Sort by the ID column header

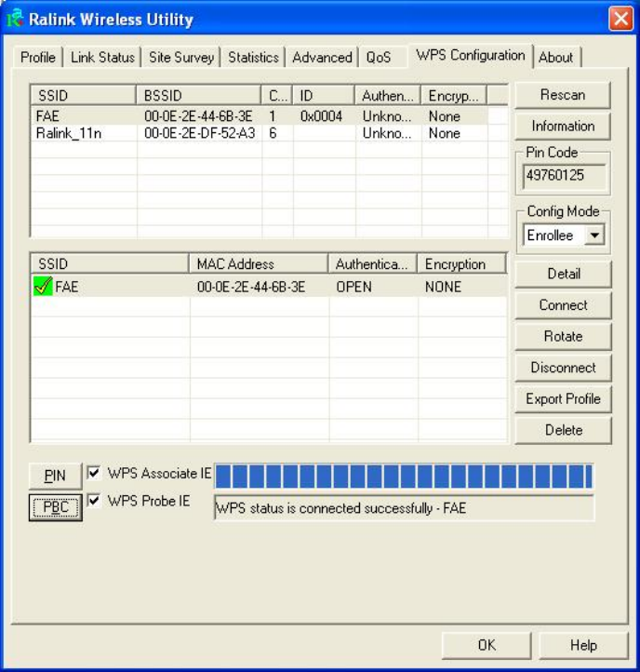point(324,95)
